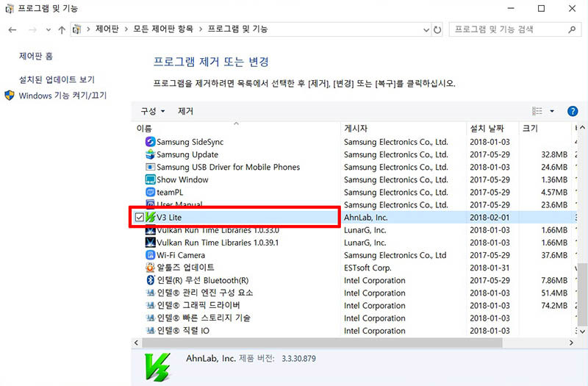This screenshot has width=588, height=386.
Task: Open the view options dropdown arrow
Action: tap(552, 112)
